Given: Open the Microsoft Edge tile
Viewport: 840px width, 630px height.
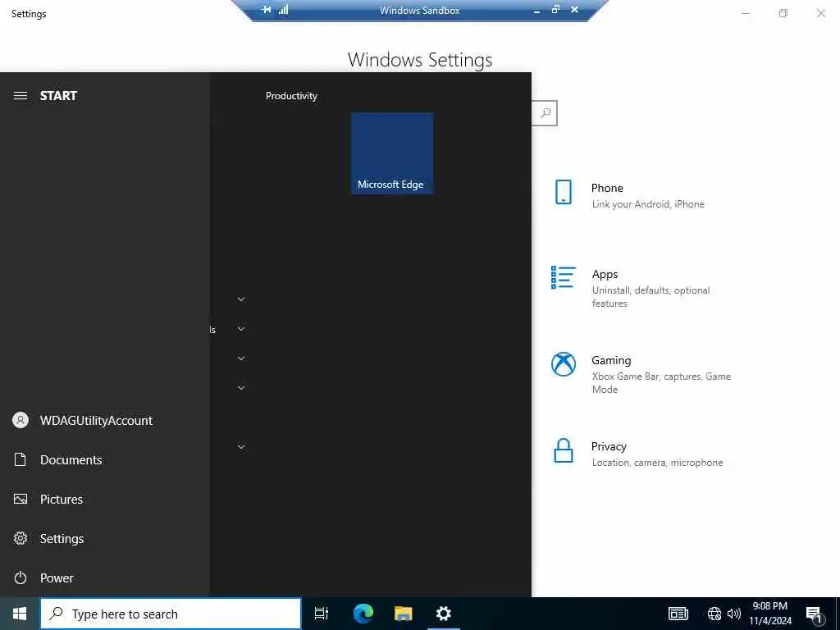Looking at the screenshot, I should (391, 153).
